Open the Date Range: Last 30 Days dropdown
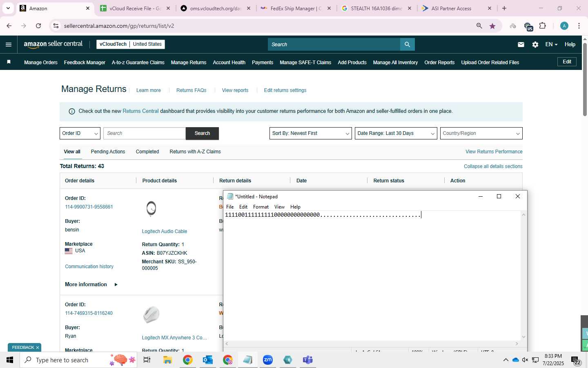 coord(396,133)
